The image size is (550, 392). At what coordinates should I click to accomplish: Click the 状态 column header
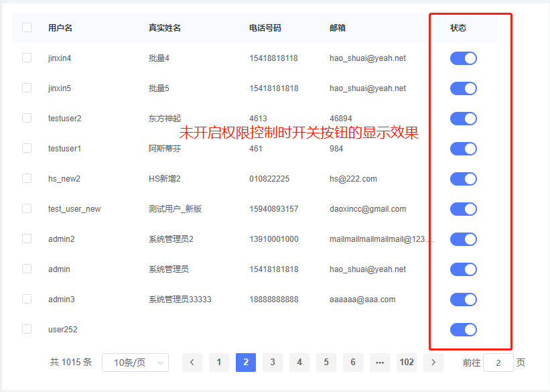click(458, 28)
